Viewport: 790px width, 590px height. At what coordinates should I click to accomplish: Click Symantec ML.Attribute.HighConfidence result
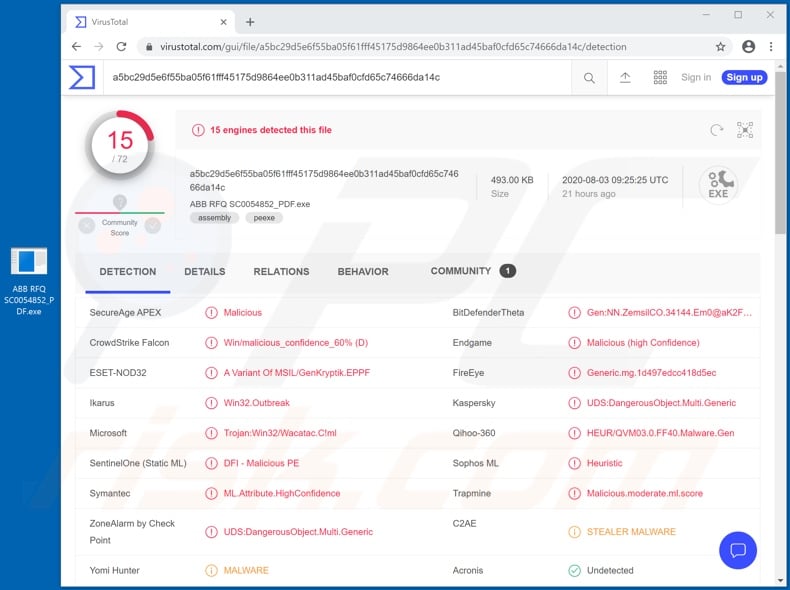[x=282, y=493]
